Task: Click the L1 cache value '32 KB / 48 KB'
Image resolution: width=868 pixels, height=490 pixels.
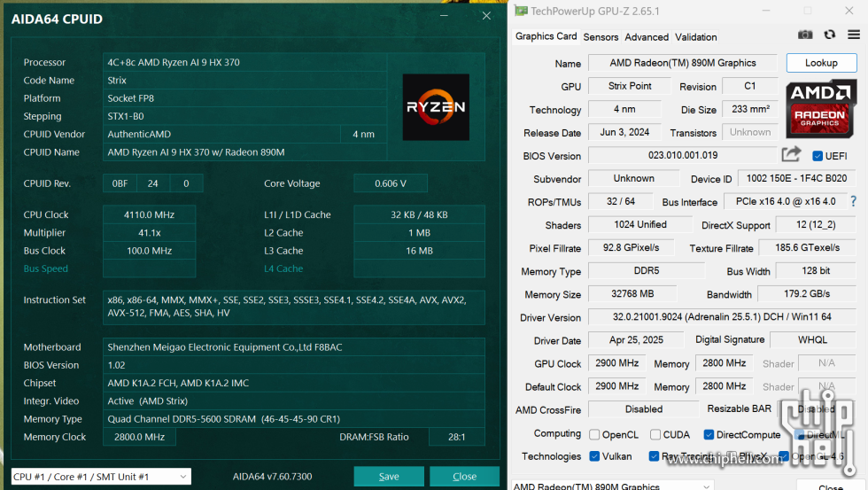Action: (x=419, y=214)
